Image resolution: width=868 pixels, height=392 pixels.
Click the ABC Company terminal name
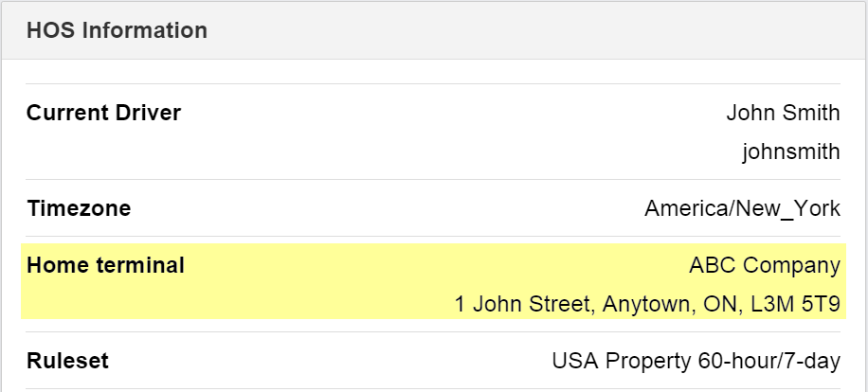tap(765, 266)
